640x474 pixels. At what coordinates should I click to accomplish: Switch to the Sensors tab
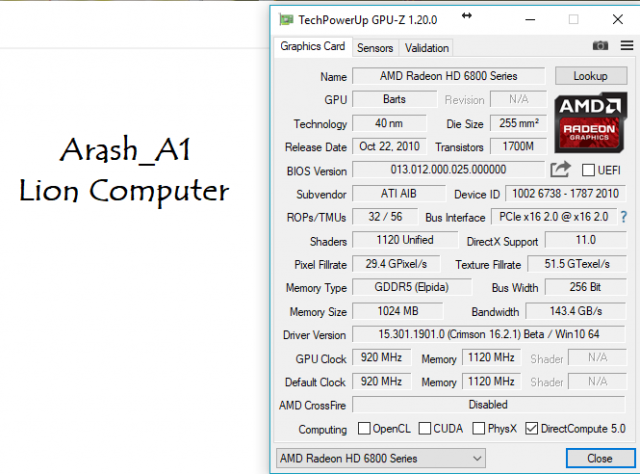coord(375,47)
